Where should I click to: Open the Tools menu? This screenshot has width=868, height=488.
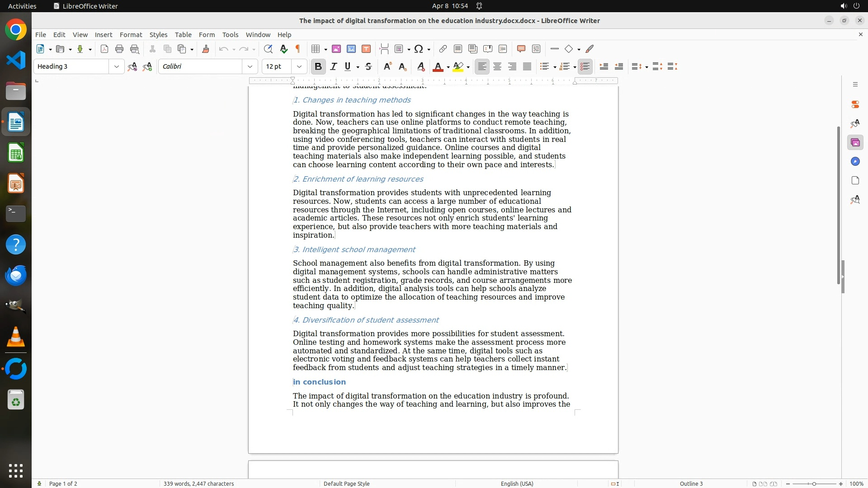[x=230, y=35]
